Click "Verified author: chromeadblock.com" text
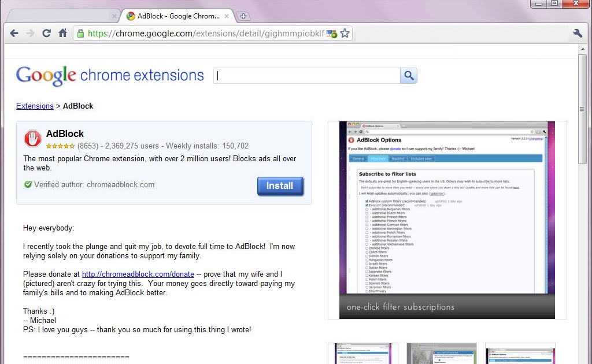Screen dimensions: 592x364 tap(94, 185)
